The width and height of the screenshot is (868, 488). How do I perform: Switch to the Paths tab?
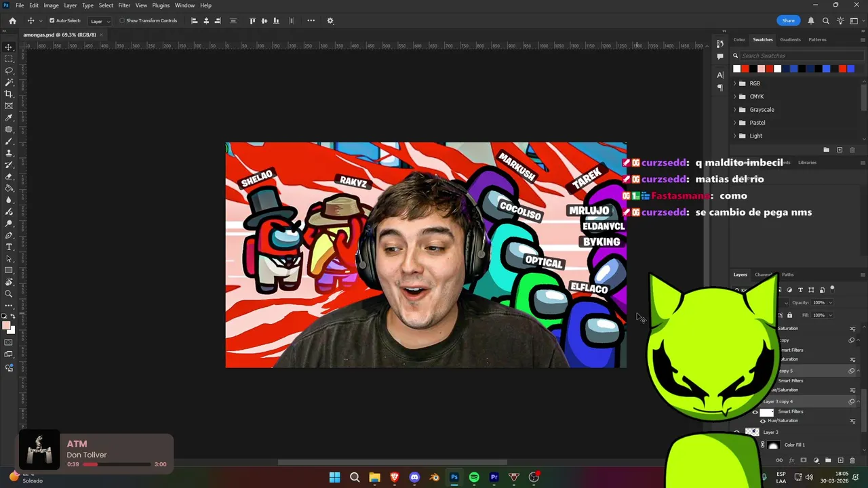(x=787, y=274)
